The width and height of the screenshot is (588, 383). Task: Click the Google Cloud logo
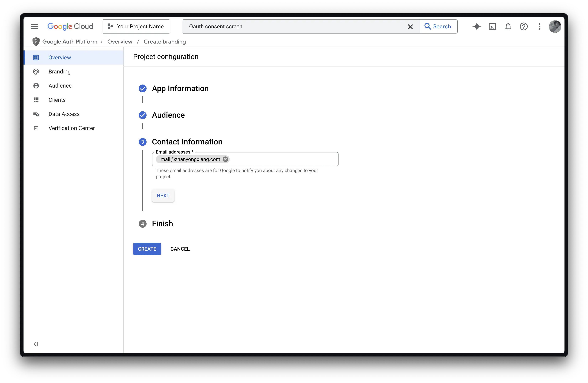tap(70, 26)
